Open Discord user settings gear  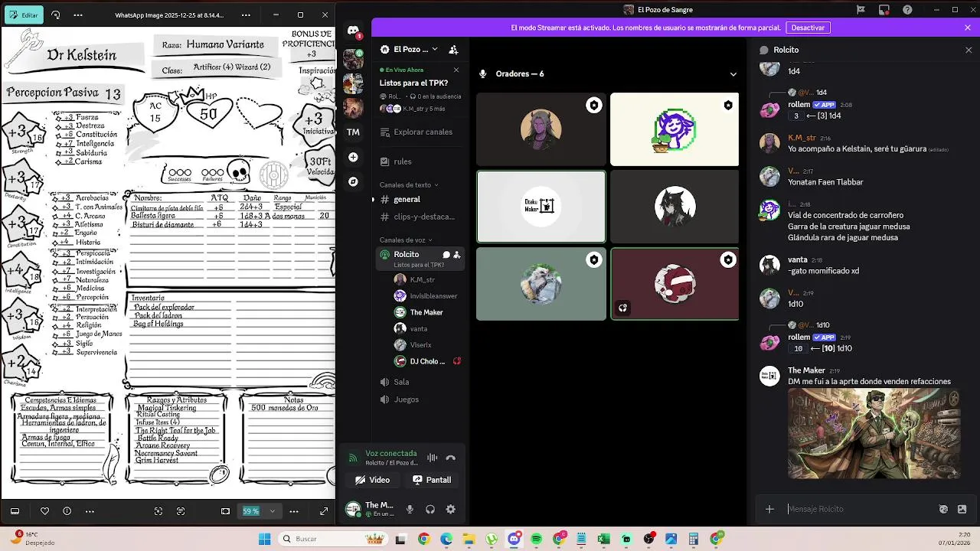tap(450, 509)
